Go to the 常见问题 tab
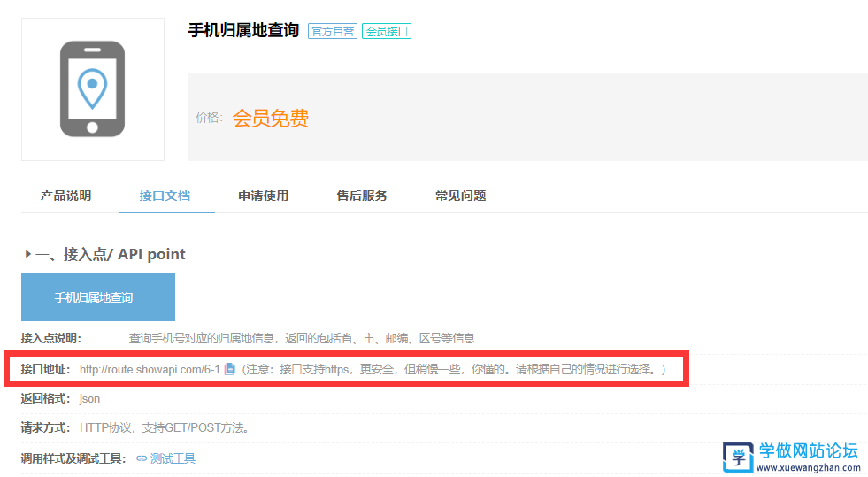868x477 pixels. (x=460, y=196)
